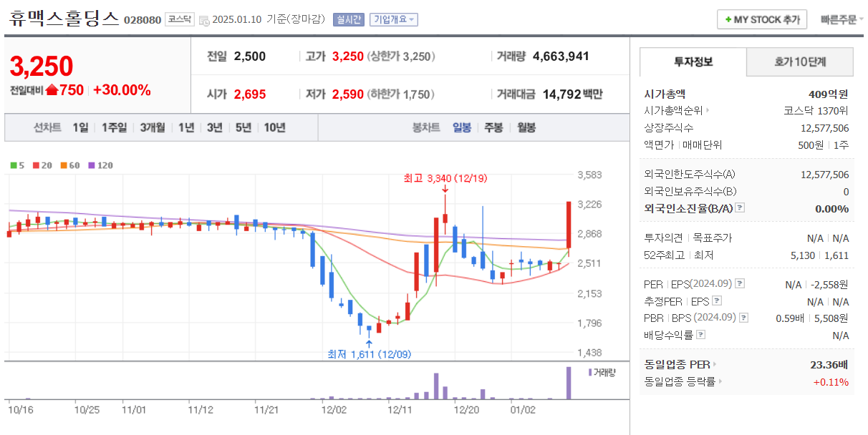Click the stock code 028080
868x435 pixels.
coord(143,20)
